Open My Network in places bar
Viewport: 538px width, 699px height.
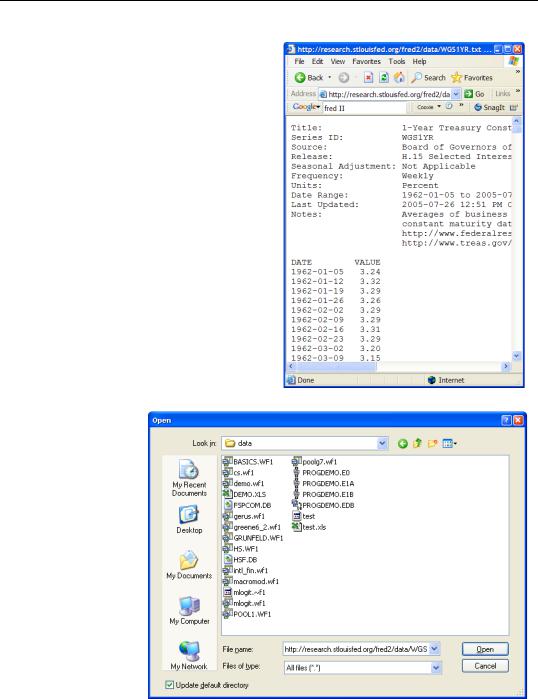click(189, 655)
